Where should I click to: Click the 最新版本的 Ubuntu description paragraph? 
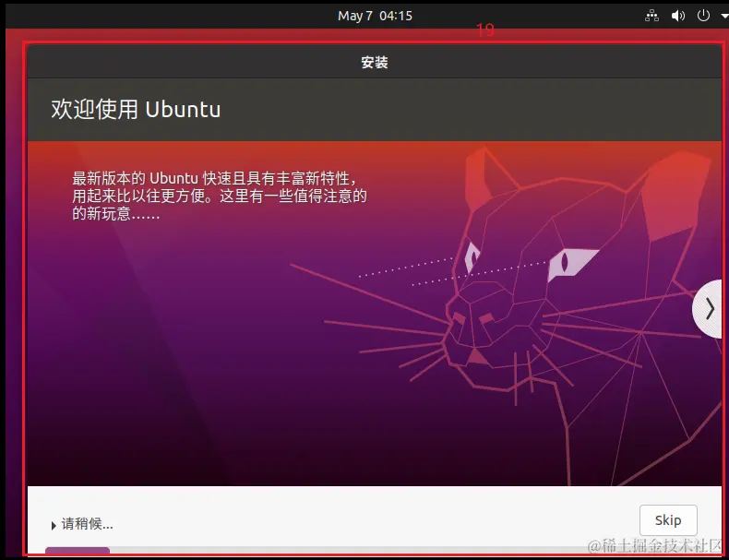(x=220, y=196)
